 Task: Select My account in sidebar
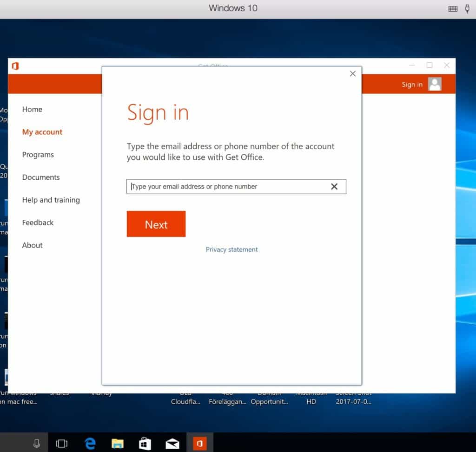point(42,132)
